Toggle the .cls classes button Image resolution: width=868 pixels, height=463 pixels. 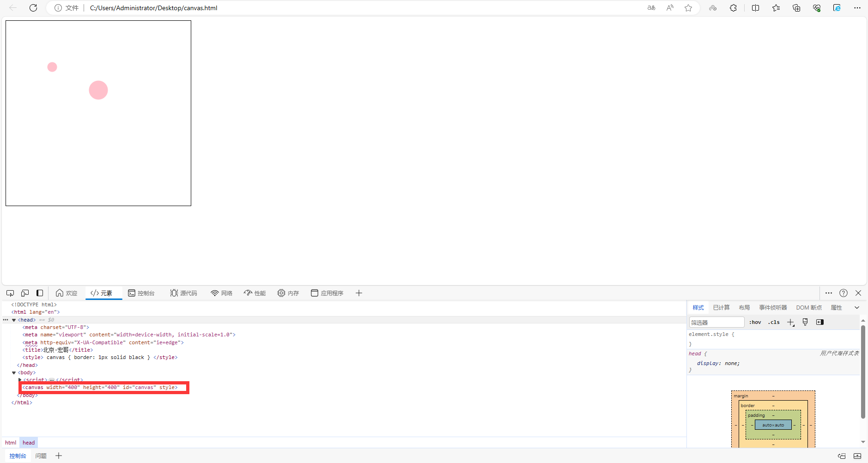point(774,322)
